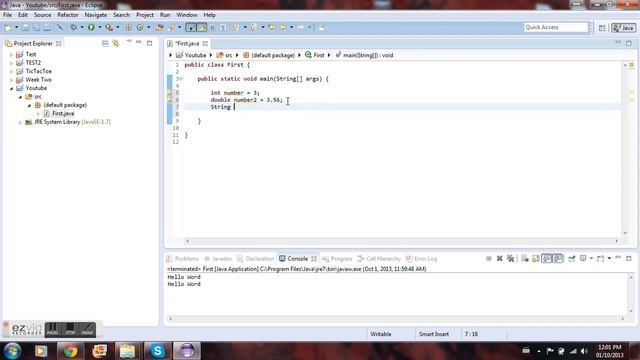This screenshot has height=360, width=640.
Task: Click the Pin Console icon
Action: [571, 258]
